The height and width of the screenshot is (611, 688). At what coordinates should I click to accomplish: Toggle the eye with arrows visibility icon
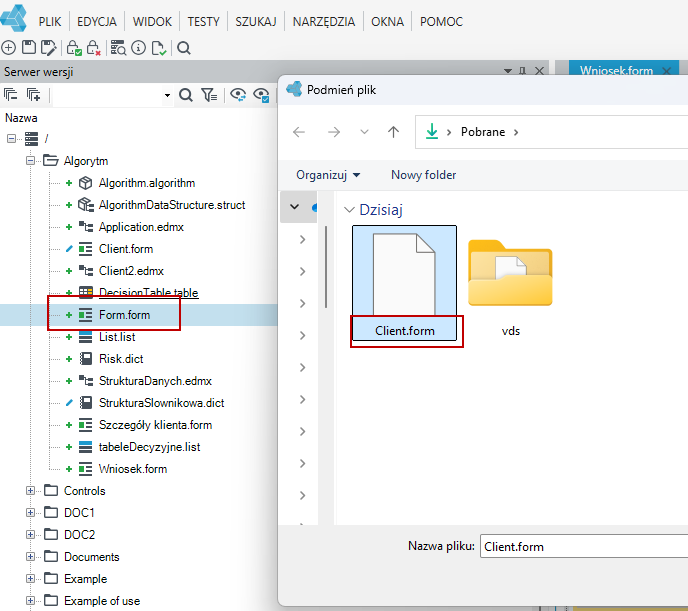click(x=238, y=94)
